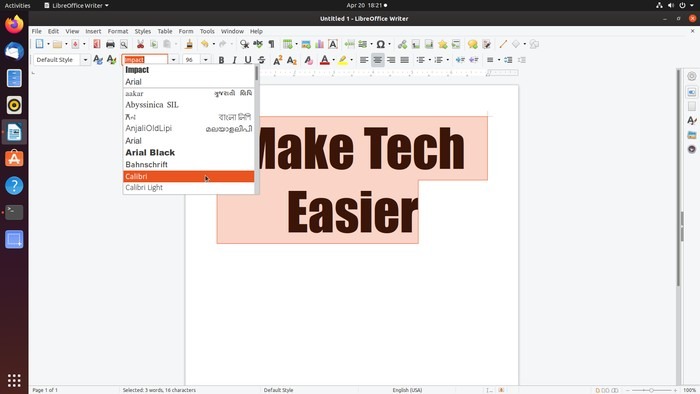Click the Insert Text Box icon
Viewport: 700px width, 394px height.
tap(333, 44)
